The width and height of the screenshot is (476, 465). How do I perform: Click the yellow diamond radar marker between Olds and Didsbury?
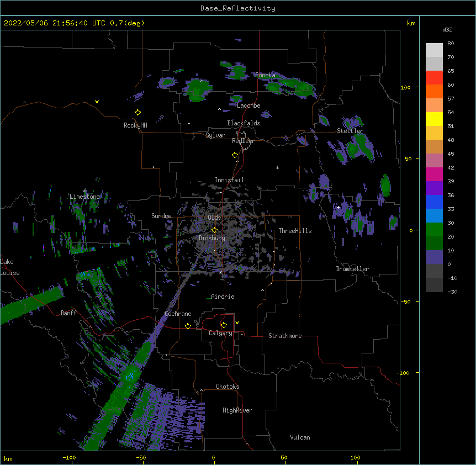tap(214, 230)
